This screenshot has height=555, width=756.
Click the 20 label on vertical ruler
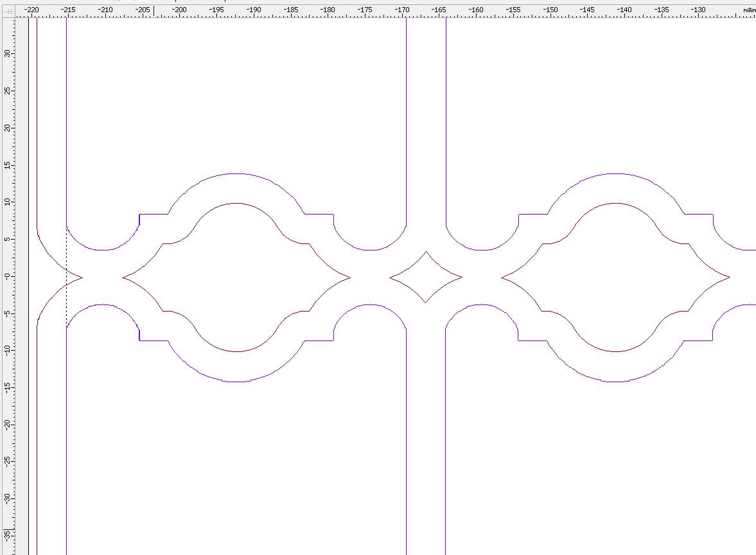coord(7,128)
